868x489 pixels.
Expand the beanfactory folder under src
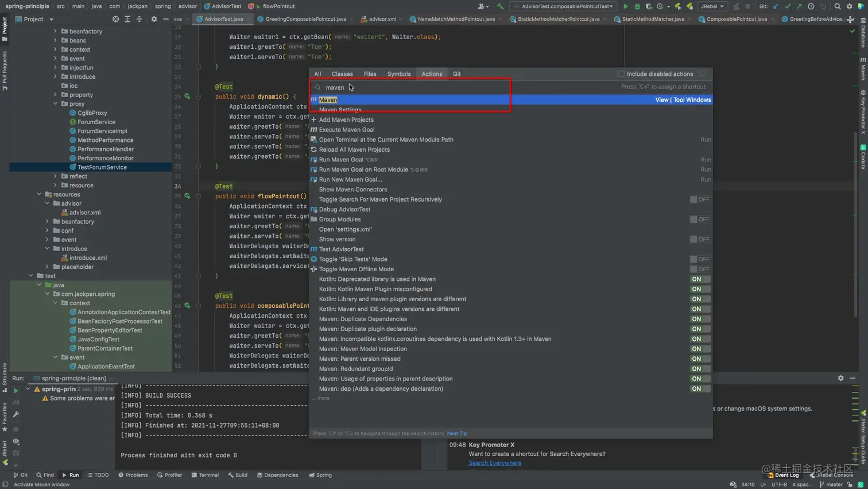56,32
